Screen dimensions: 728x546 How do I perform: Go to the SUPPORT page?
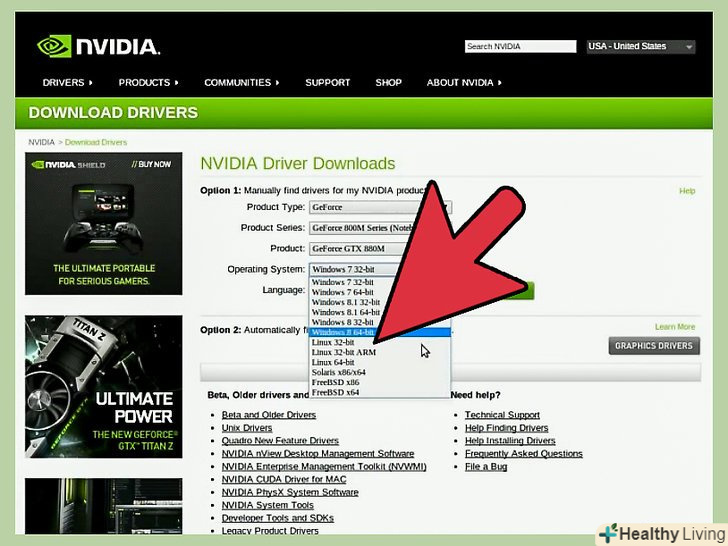point(327,83)
